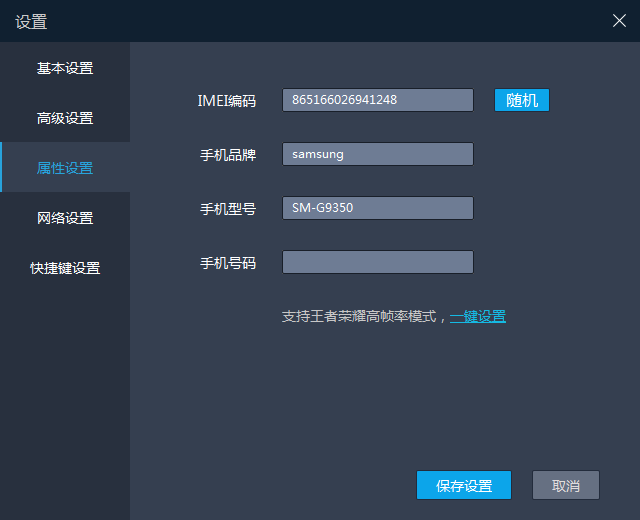
Task: Close the 设置 dialog with the X
Action: 619,21
